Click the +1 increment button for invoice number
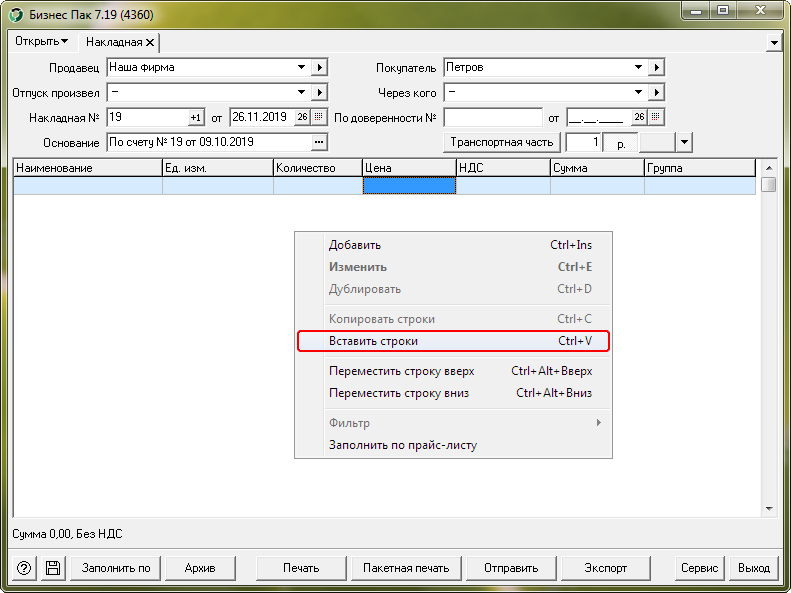 (196, 117)
